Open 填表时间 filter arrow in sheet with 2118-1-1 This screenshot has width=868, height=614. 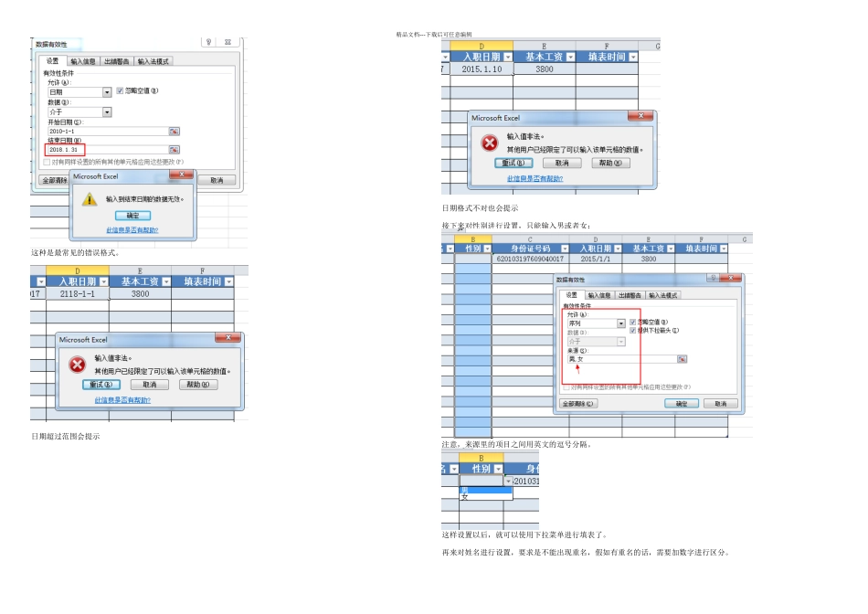click(x=228, y=281)
